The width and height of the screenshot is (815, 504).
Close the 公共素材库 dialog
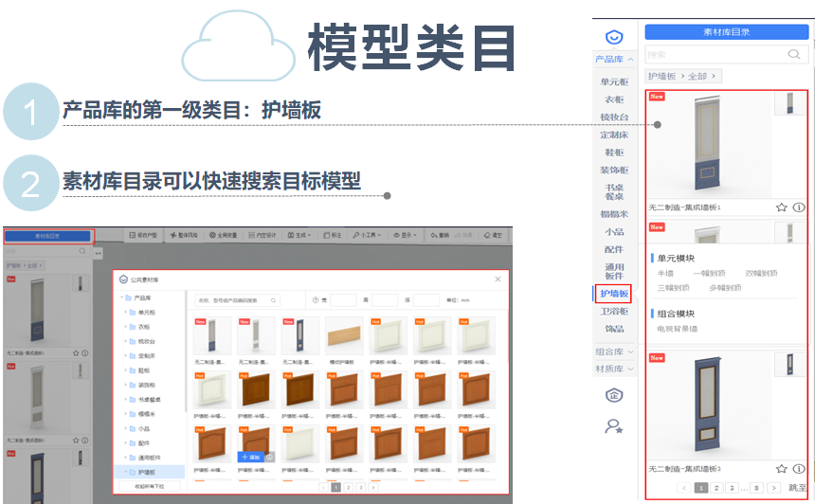[498, 279]
